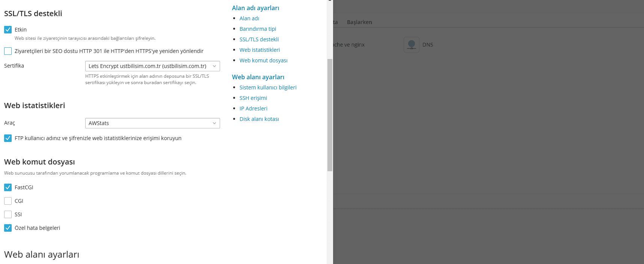Open the Araç AWStats dropdown
644x264 pixels.
(x=152, y=123)
